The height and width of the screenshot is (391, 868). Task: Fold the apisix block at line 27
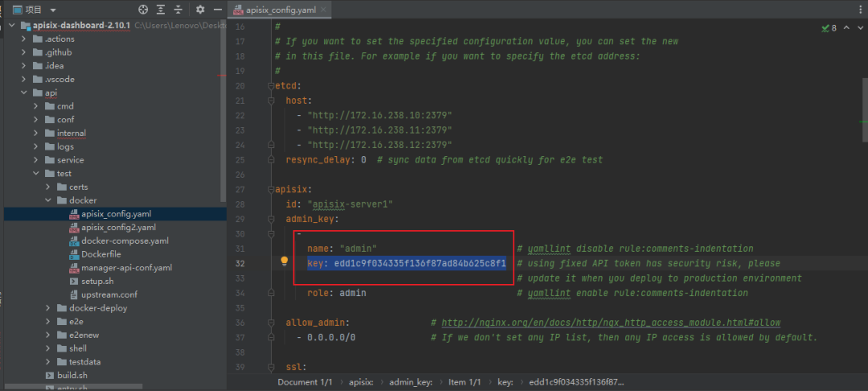[271, 189]
